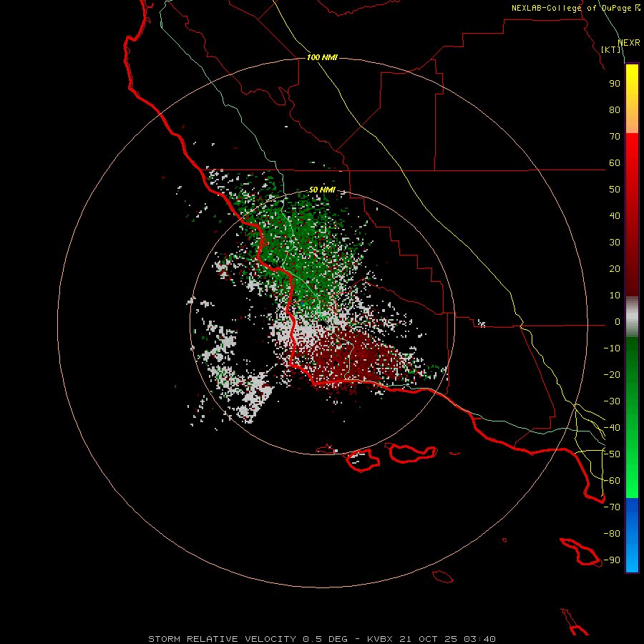Select the -40 value on velocity scale
This screenshot has height=644, width=644.
point(612,428)
